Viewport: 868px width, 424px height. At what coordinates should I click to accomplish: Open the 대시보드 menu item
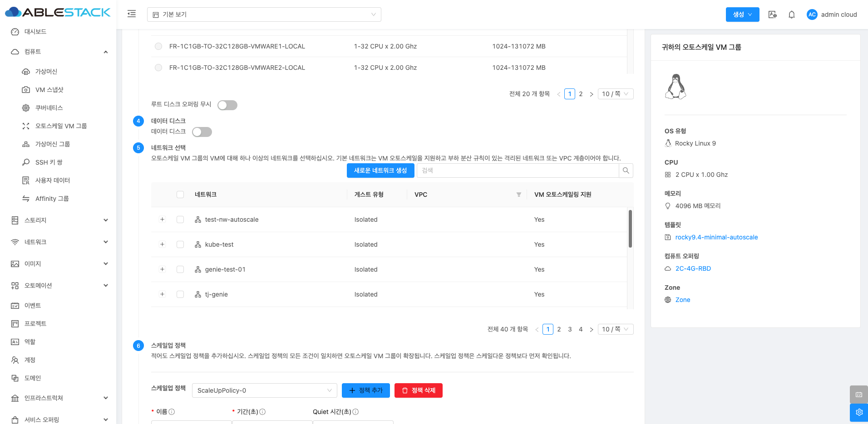click(35, 32)
